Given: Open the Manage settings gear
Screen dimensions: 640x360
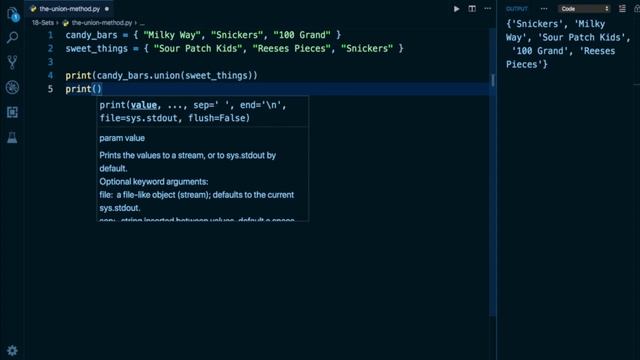Looking at the screenshot, I should tap(12, 351).
